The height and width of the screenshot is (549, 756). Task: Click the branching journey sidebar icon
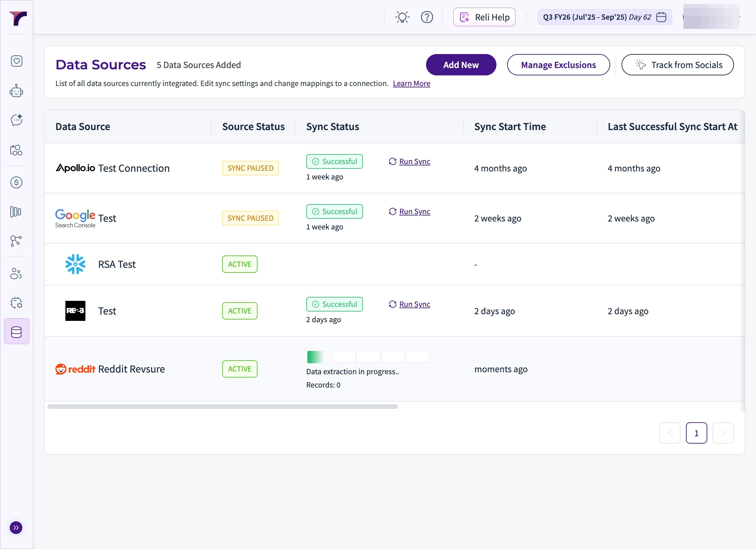[x=16, y=241]
